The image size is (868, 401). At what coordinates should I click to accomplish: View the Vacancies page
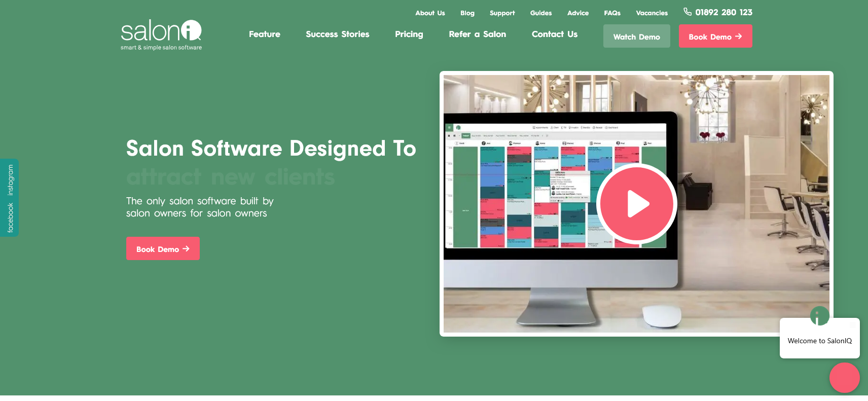pyautogui.click(x=652, y=13)
